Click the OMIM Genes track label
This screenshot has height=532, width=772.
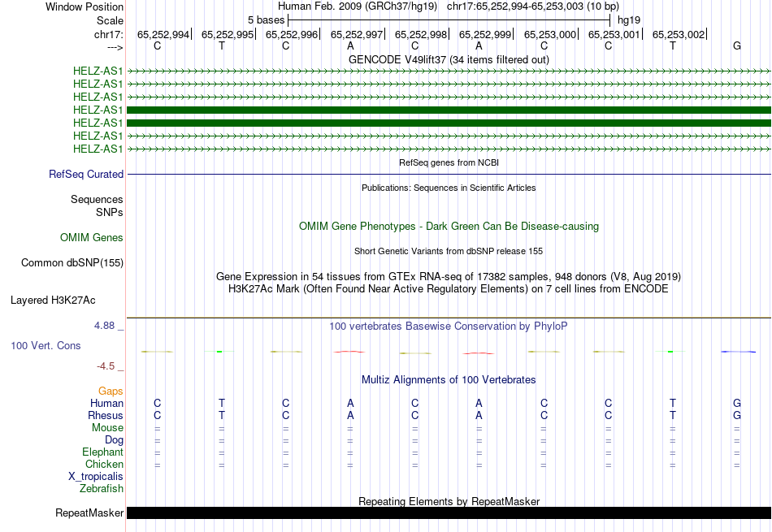(x=92, y=238)
